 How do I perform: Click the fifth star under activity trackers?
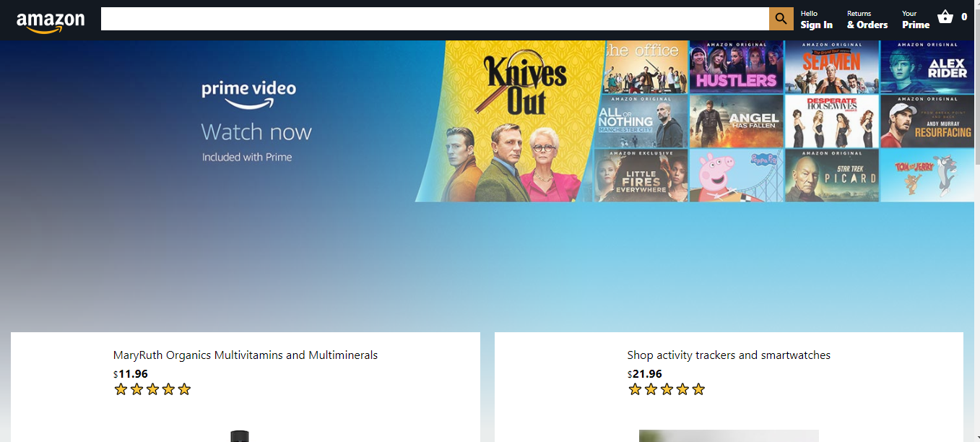click(x=698, y=389)
